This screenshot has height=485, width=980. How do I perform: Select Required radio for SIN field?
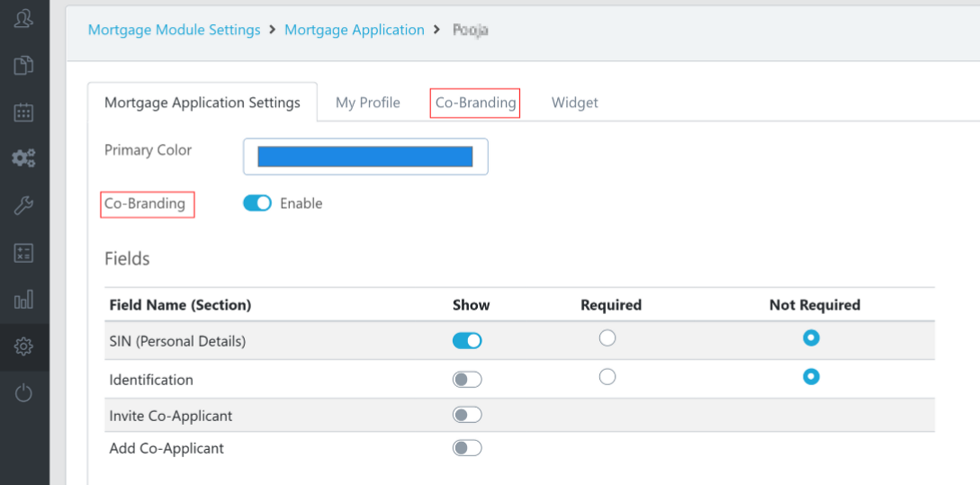pos(607,338)
